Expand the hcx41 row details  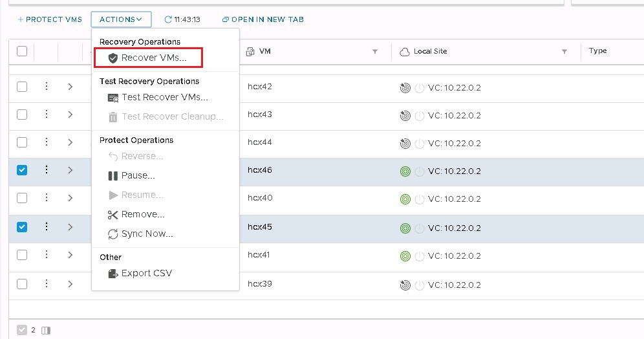tap(70, 255)
